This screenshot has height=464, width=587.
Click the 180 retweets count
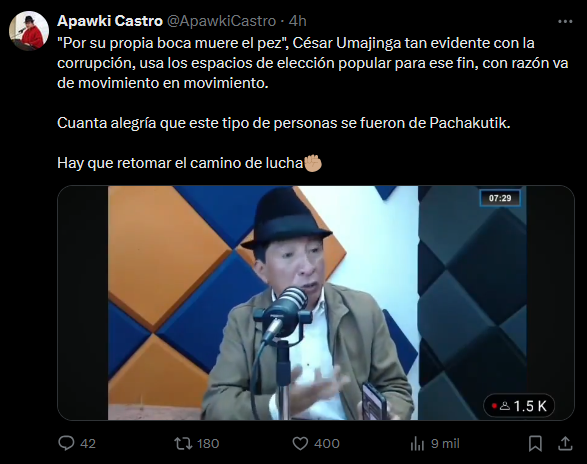tap(208, 444)
